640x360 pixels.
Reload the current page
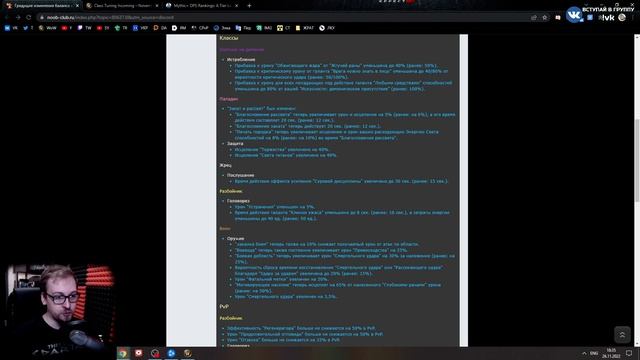point(29,18)
